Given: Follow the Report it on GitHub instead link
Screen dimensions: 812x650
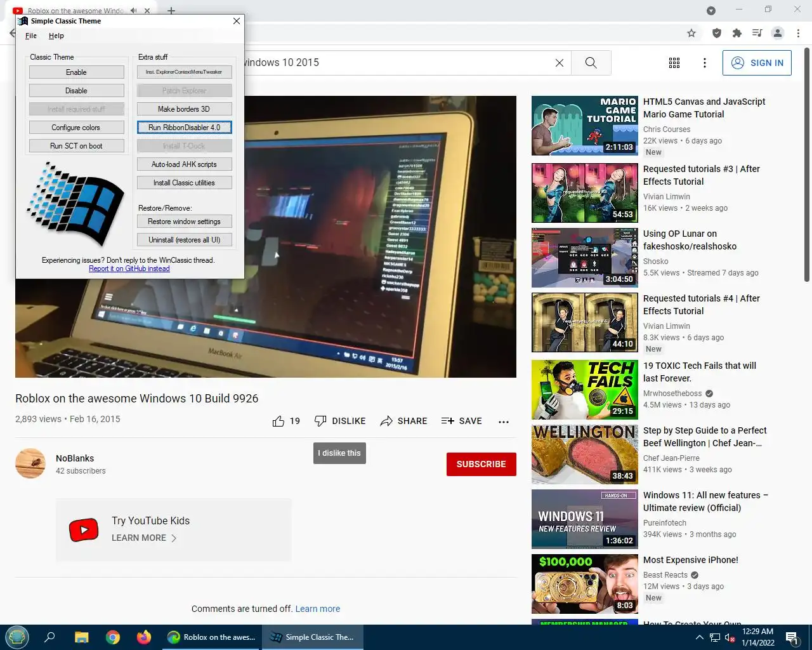Looking at the screenshot, I should (129, 269).
